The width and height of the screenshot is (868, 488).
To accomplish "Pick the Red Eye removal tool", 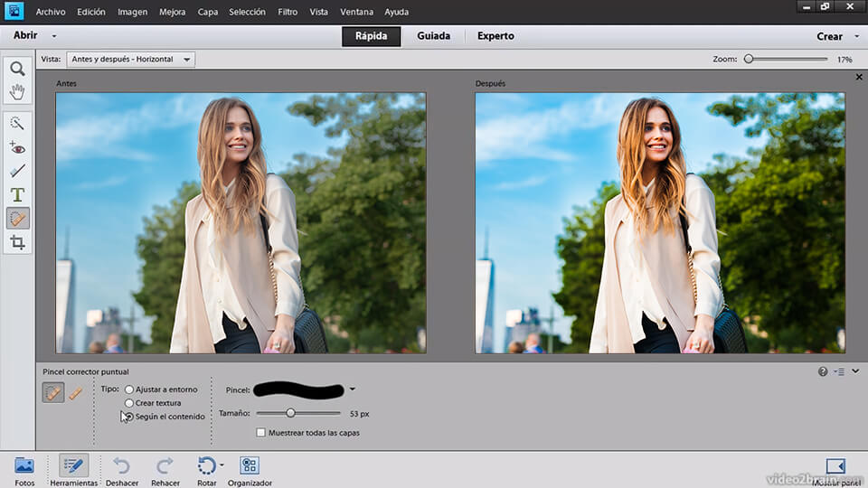I will pyautogui.click(x=17, y=146).
